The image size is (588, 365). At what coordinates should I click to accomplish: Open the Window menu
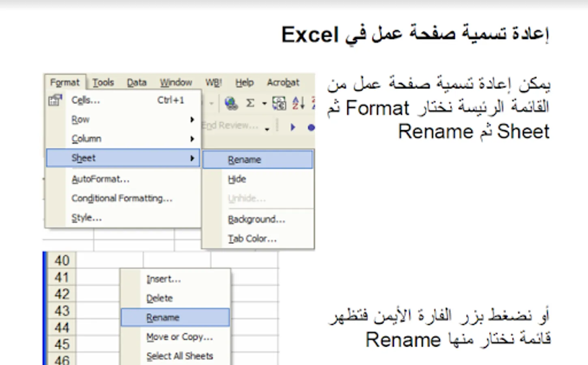[176, 82]
